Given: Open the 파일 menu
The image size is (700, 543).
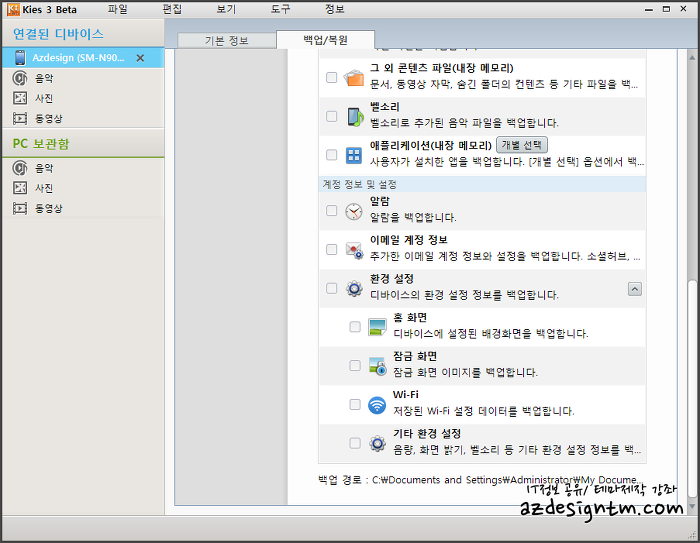Looking at the screenshot, I should tap(118, 9).
